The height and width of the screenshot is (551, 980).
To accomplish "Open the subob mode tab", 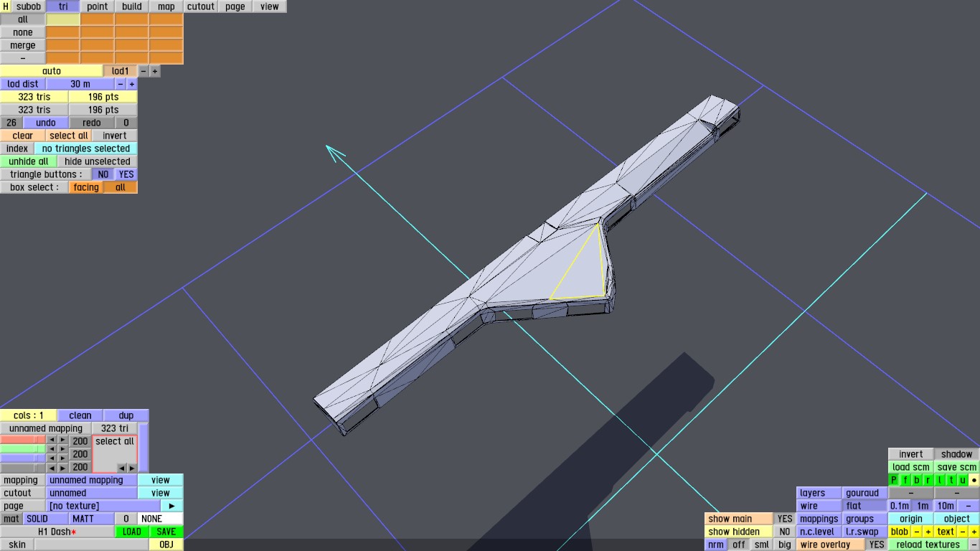I will point(29,6).
